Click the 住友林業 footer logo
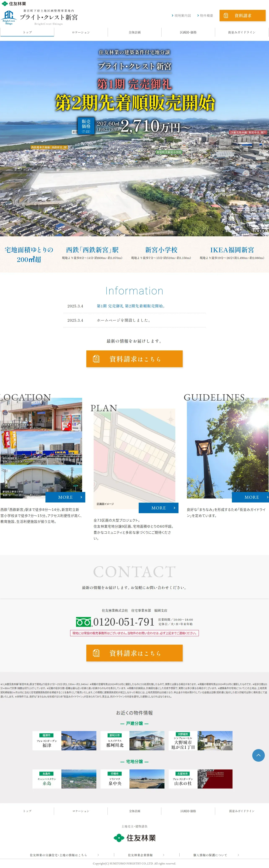Screen dimensions: 269x868 [135, 838]
